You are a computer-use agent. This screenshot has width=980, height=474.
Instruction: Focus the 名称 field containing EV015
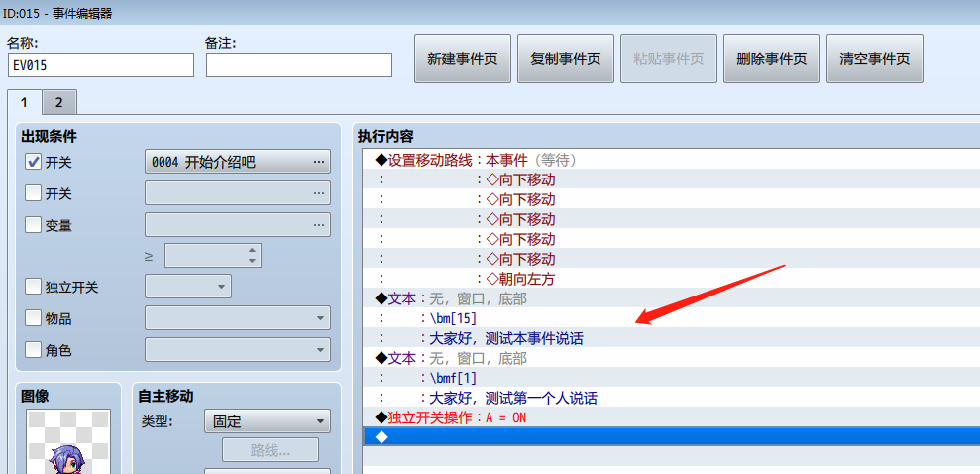101,65
